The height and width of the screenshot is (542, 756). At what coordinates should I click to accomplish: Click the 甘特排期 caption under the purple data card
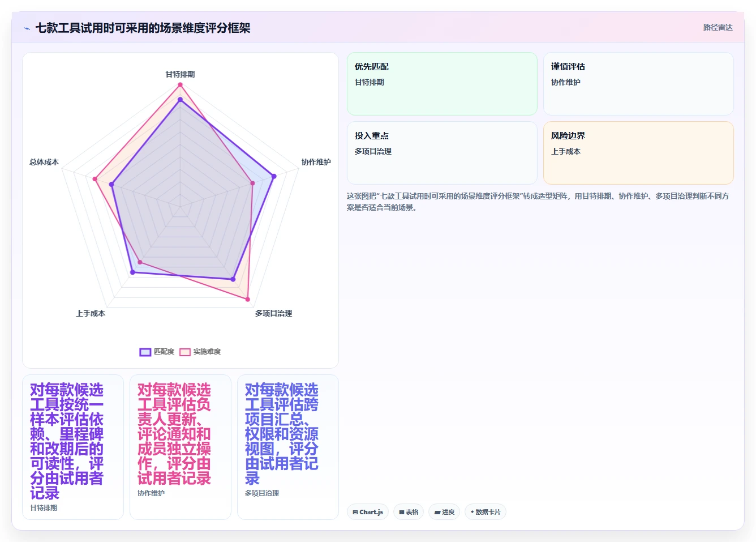pyautogui.click(x=44, y=508)
